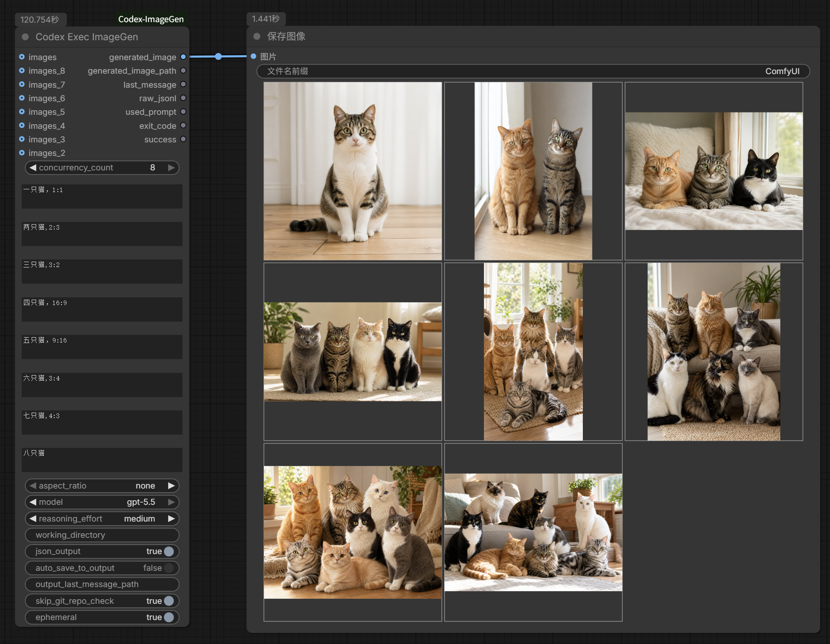Click the used_prompt output socket
This screenshot has width=830, height=644.
[x=183, y=112]
